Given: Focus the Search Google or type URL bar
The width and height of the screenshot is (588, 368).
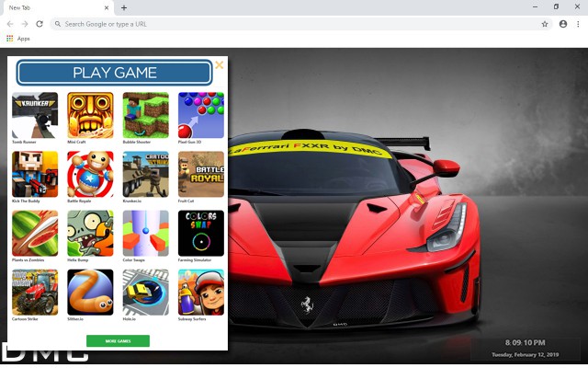Looking at the screenshot, I should tap(301, 24).
